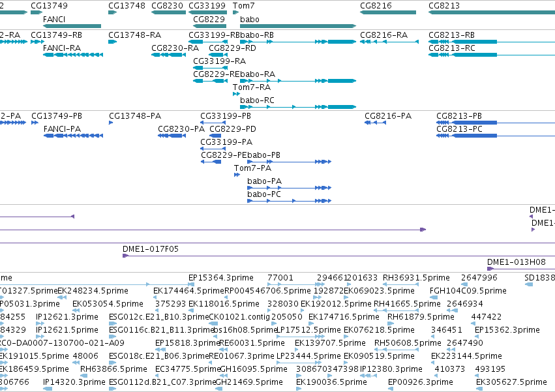Image resolution: width=555 pixels, height=392 pixels.
Task: Select the babo-RA transcript label
Action: coord(258,74)
